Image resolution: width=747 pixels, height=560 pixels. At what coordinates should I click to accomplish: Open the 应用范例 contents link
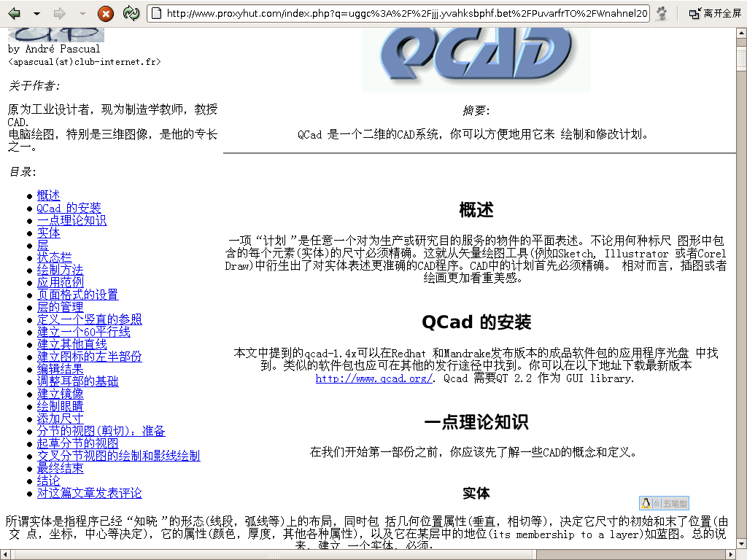(x=60, y=282)
